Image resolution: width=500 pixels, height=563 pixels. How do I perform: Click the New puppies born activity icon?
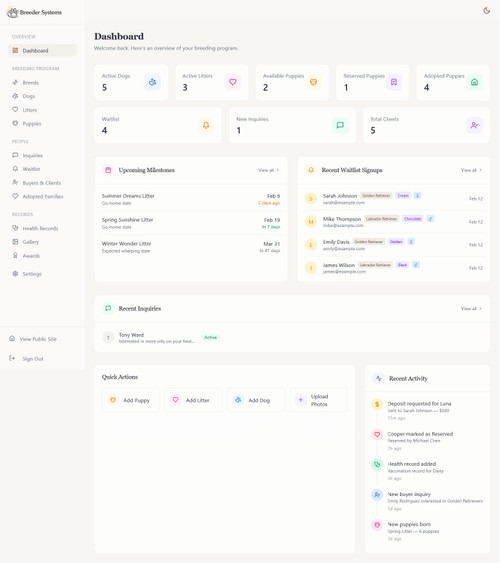pos(377,525)
